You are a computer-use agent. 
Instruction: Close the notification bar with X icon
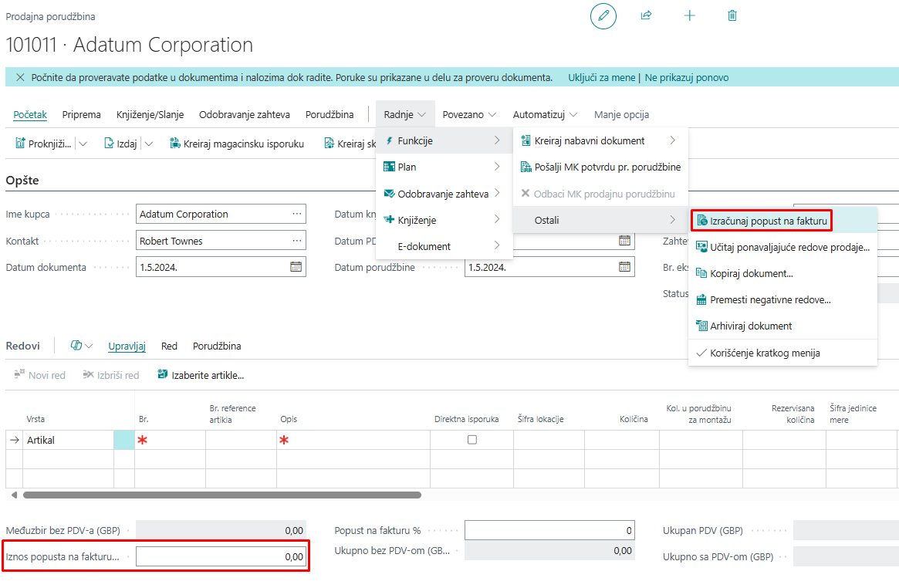coord(20,78)
